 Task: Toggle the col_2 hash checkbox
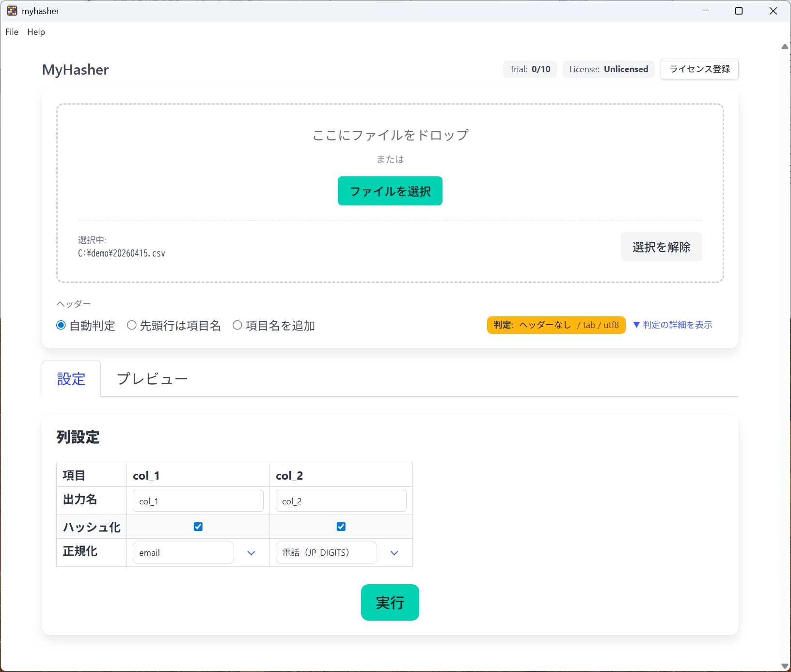pos(341,527)
